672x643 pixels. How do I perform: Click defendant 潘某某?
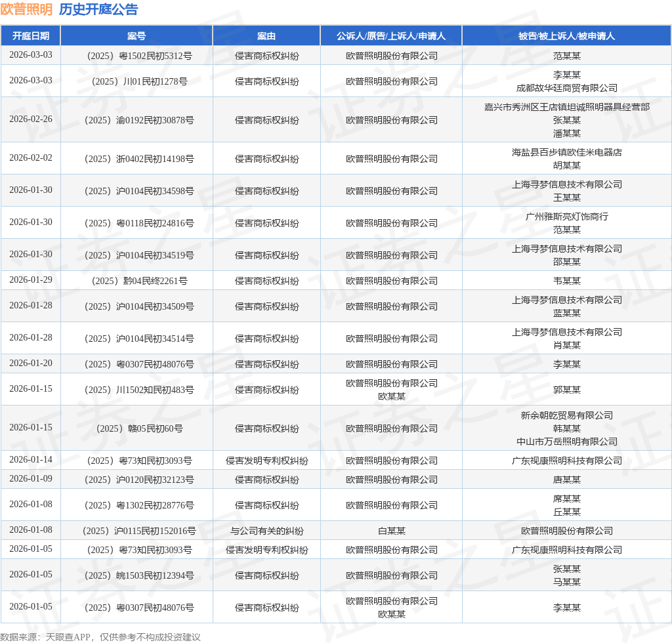coord(566,133)
